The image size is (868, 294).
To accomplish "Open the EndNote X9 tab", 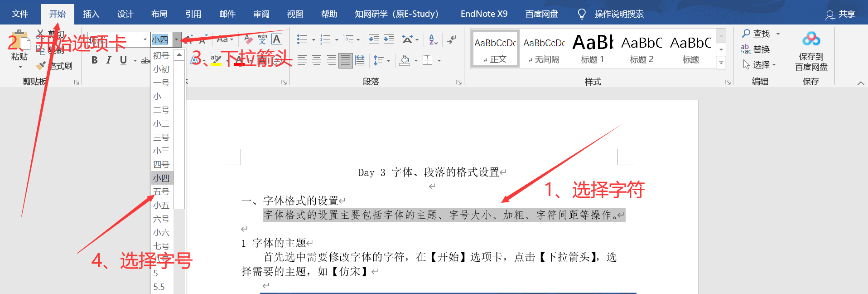I will click(484, 14).
